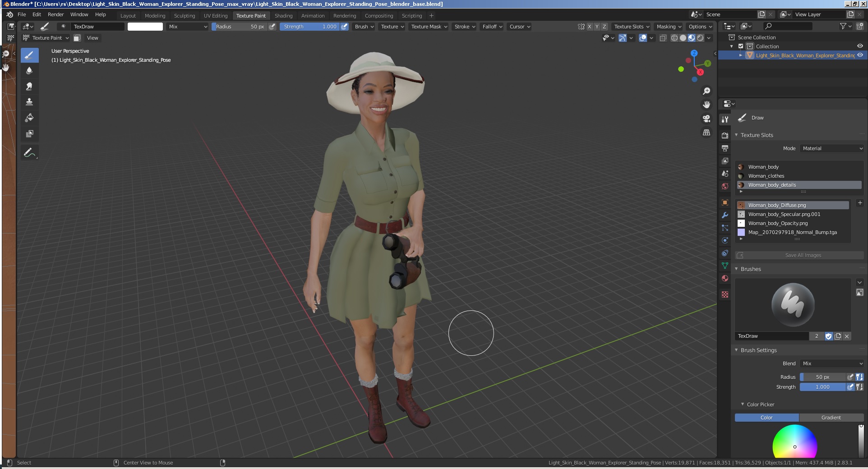Expand the Light_Skin_Black_Woman object tree row
868x469 pixels.
[740, 55]
